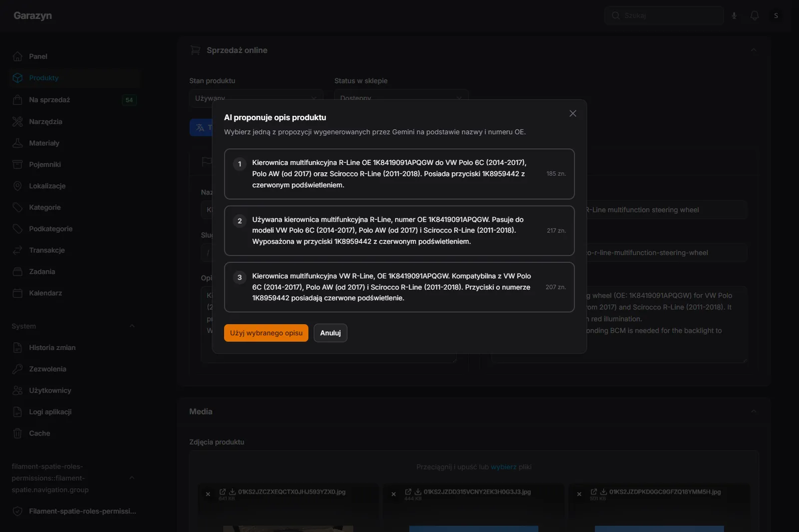Viewport: 799px width, 532px height.
Task: Click the Zezwolenia key icon
Action: (17, 369)
